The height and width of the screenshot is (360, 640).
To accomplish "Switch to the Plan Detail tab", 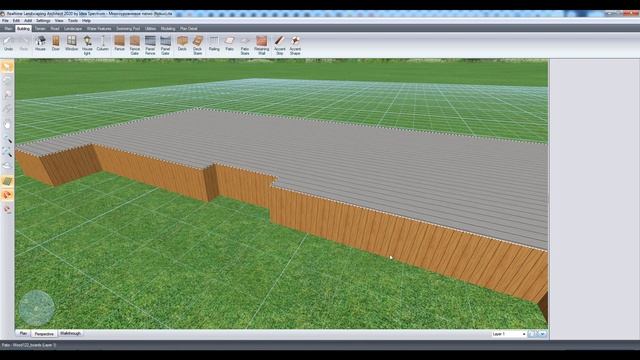I will 189,29.
